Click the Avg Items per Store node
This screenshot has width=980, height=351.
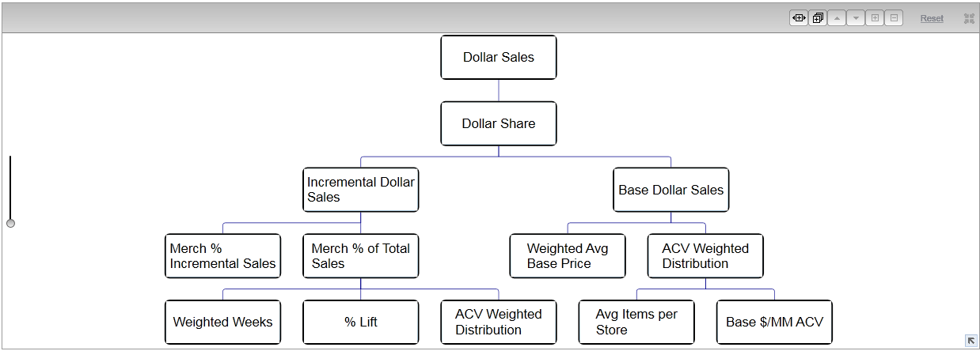(x=636, y=322)
